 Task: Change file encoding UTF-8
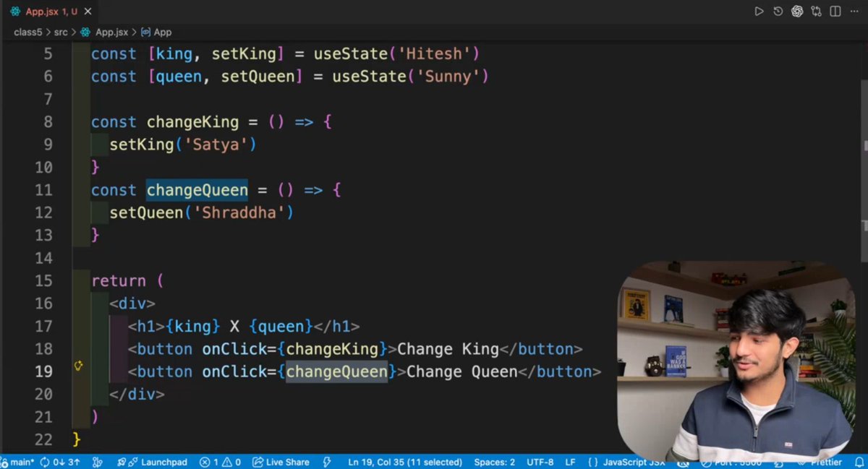coord(540,462)
